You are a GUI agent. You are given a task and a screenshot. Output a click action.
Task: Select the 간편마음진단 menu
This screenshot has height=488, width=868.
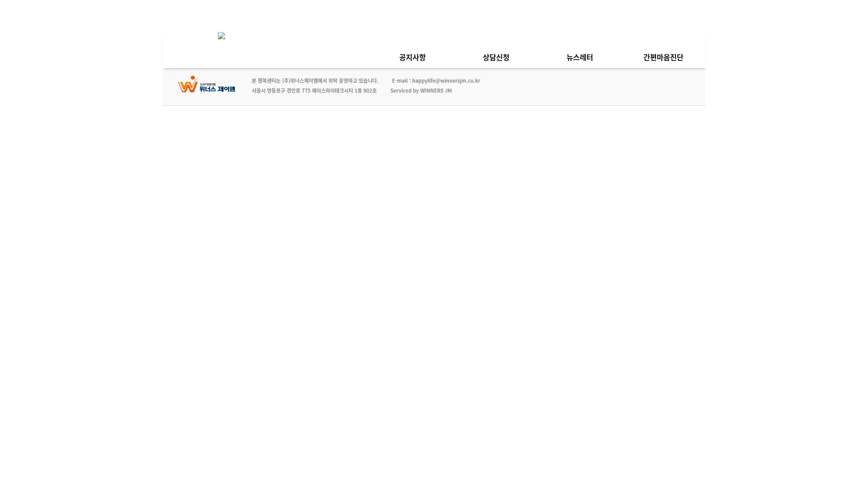663,57
